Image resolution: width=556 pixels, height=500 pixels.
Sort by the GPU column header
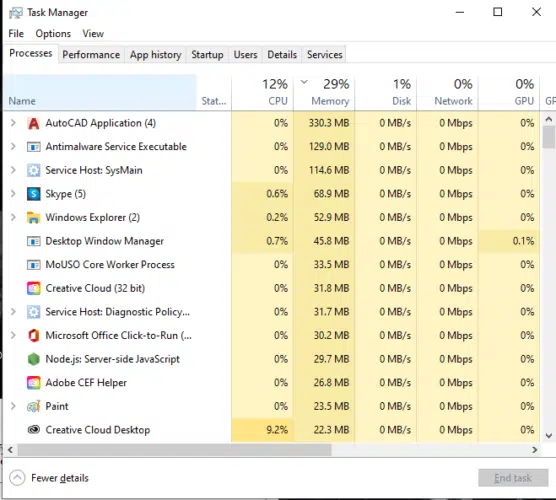(x=509, y=93)
